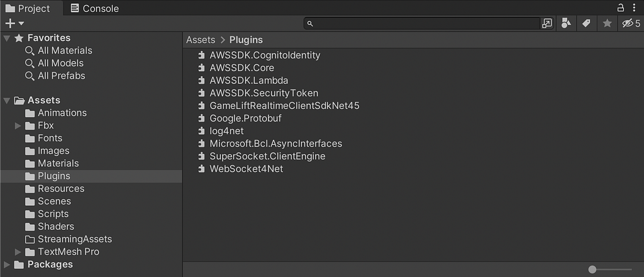
Task: Click the Search by Label tag icon
Action: point(586,23)
